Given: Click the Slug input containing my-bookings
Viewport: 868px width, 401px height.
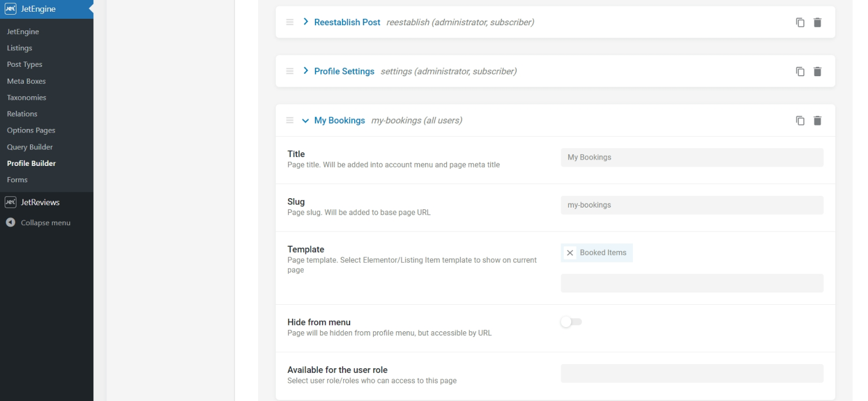Looking at the screenshot, I should (692, 205).
